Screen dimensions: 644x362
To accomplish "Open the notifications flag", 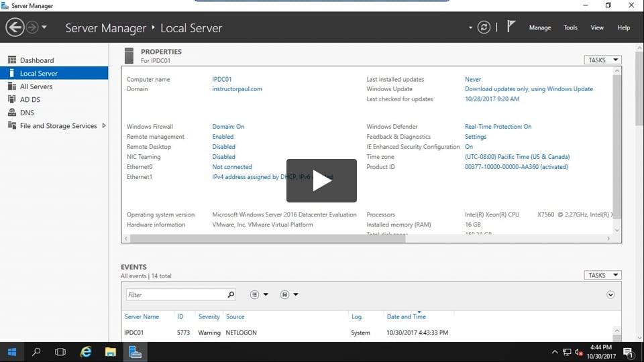I will click(x=511, y=27).
